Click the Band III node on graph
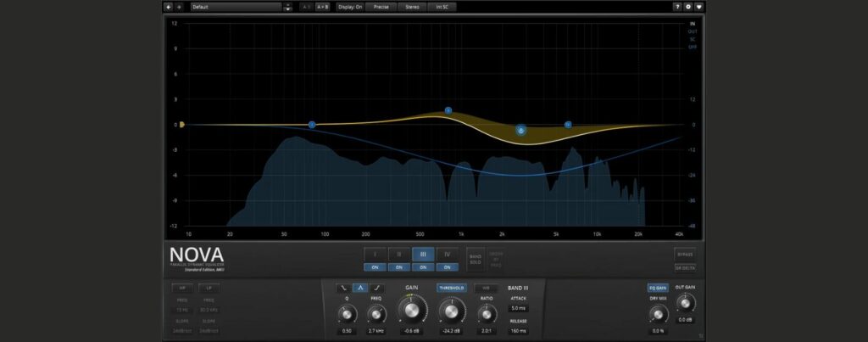Viewport: 868px width, 342px height. [521, 130]
